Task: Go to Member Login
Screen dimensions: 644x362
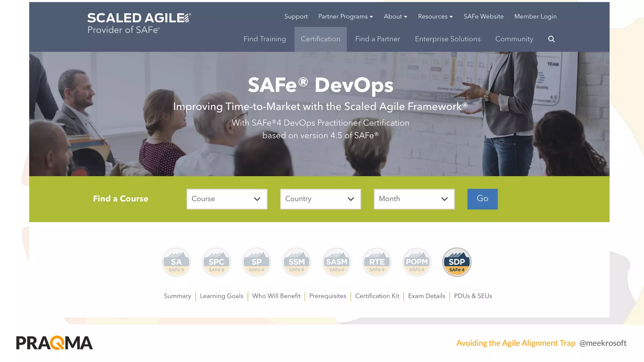Action: (x=535, y=16)
